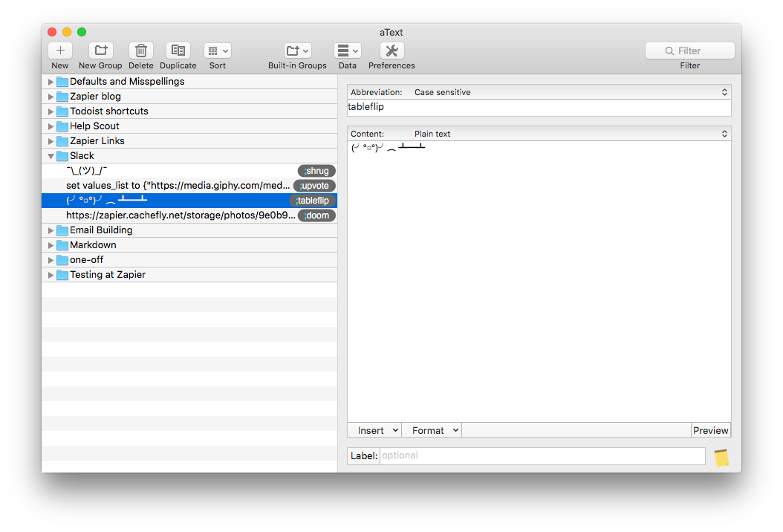This screenshot has width=783, height=532.
Task: Create a New Group from toolbar
Action: (x=101, y=51)
